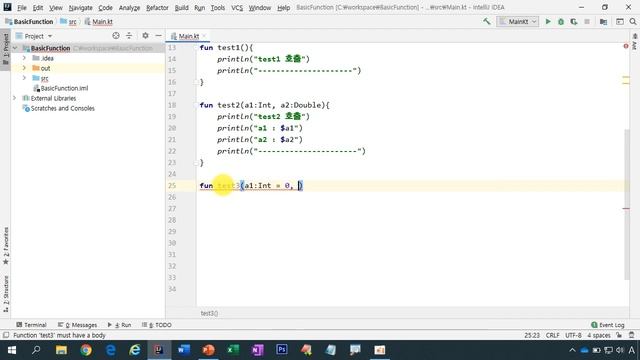Open Event Log from status bar
The image size is (640, 360).
[608, 325]
